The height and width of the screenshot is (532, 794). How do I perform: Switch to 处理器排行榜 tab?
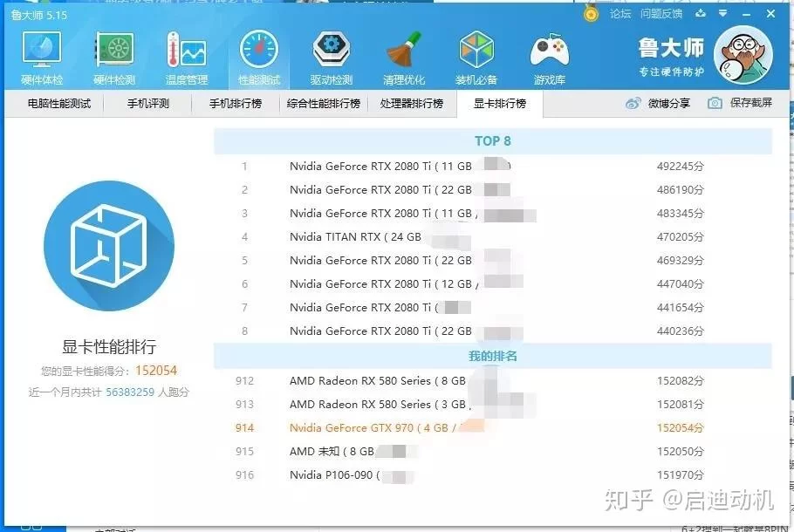click(x=411, y=104)
